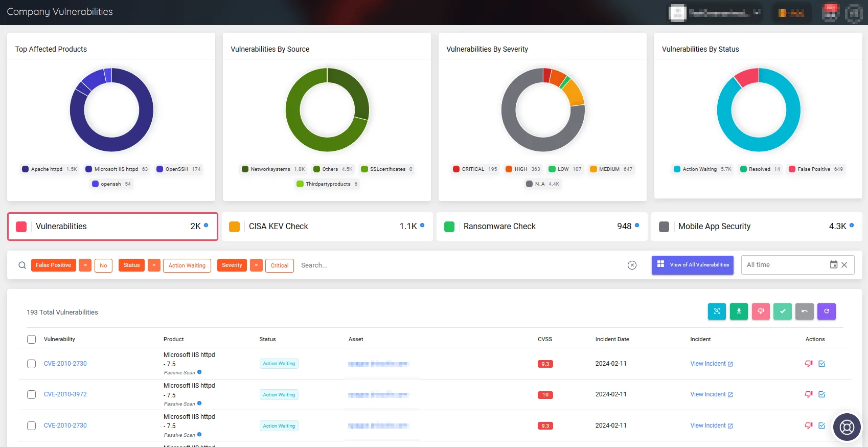This screenshot has height=447, width=868.
Task: Click the Severity filter tag
Action: tap(232, 265)
